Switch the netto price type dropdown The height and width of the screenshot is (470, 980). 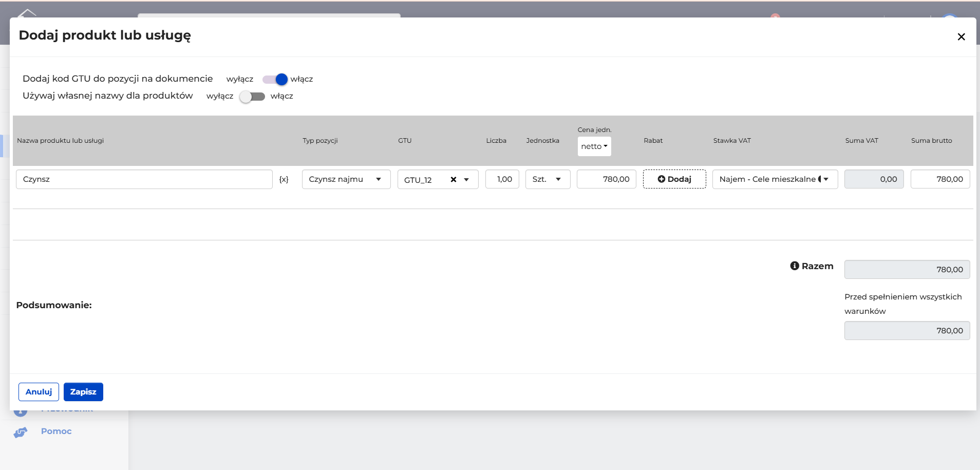coord(594,146)
